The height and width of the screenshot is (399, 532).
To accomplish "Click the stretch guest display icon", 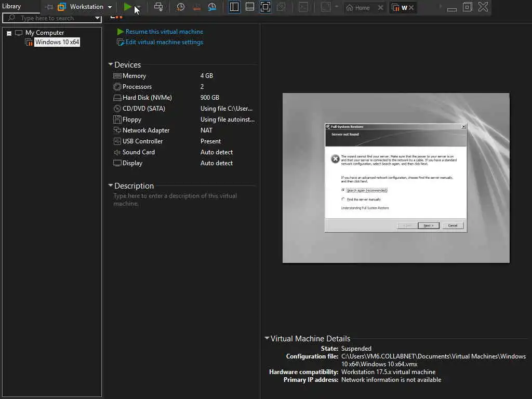I will pyautogui.click(x=326, y=7).
